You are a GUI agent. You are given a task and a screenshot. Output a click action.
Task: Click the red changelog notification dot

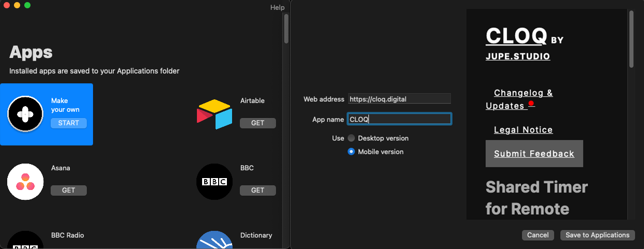tap(531, 104)
